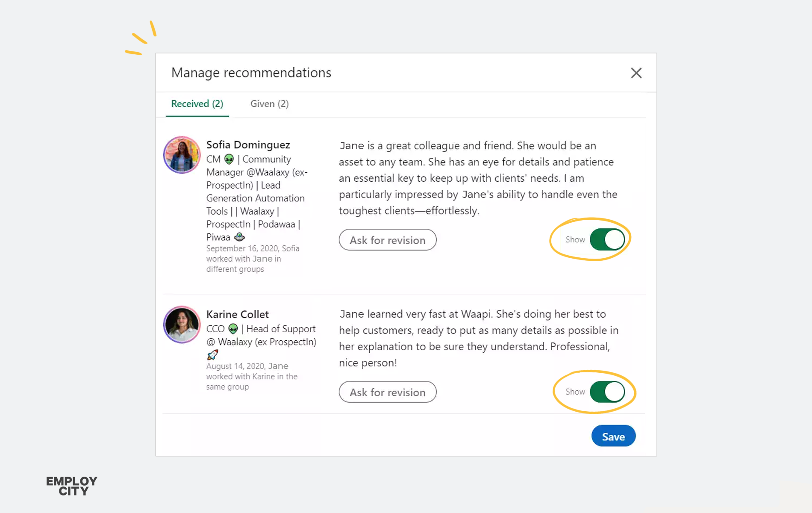Click the alien emoji beside CM
The width and height of the screenshot is (812, 513).
click(229, 159)
